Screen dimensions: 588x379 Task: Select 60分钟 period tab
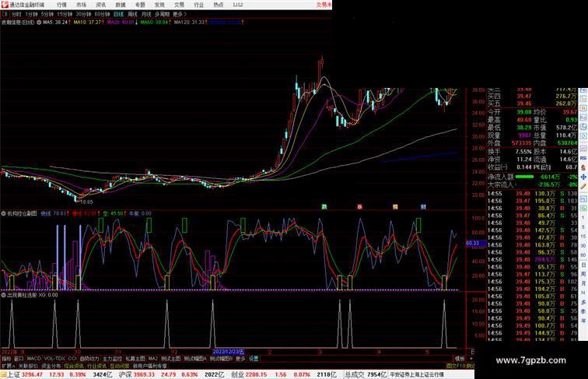[102, 14]
